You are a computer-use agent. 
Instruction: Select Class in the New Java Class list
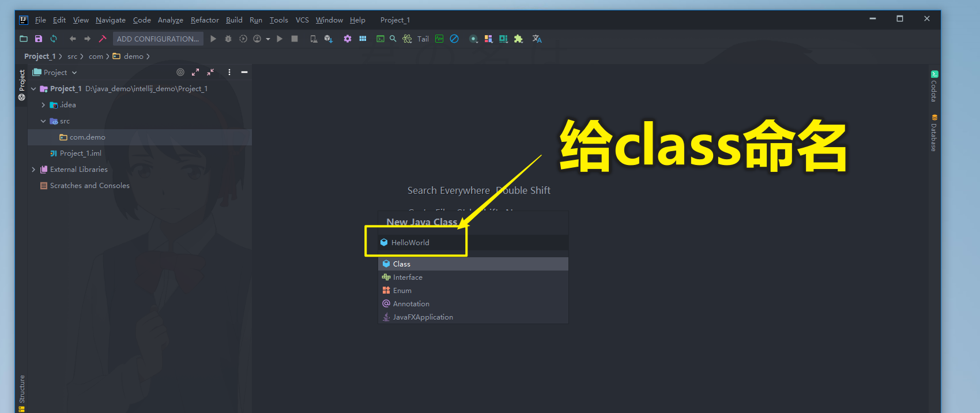coord(473,264)
